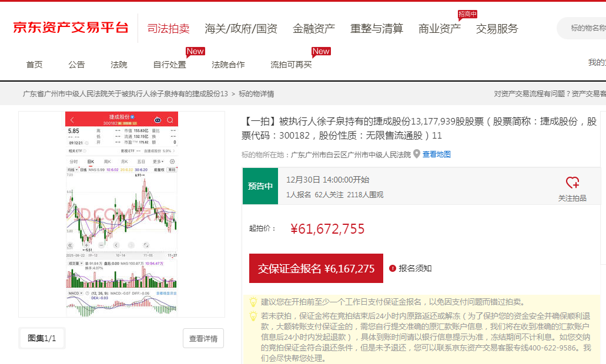Click 标的物详情 breadcrumb text
Image resolution: width=606 pixels, height=364 pixels.
[256, 94]
